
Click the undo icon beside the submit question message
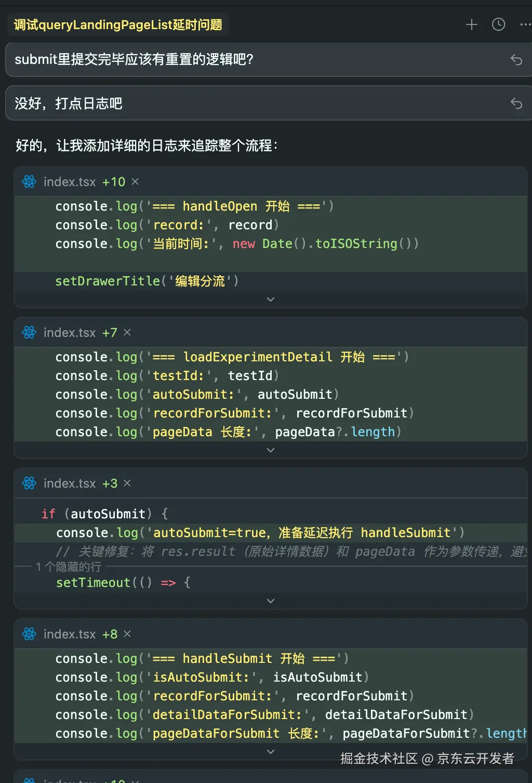pos(516,60)
